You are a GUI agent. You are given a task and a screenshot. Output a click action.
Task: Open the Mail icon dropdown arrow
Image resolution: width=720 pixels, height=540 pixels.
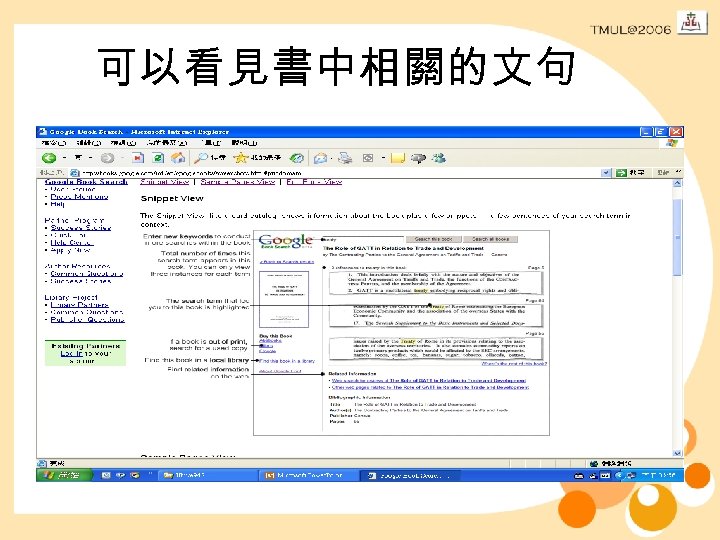point(332,158)
